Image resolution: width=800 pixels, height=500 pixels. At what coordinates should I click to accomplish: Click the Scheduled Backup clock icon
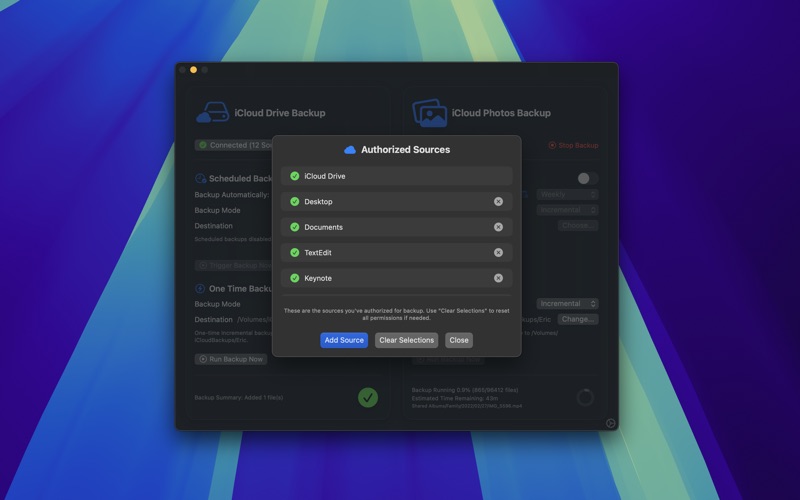(x=201, y=179)
